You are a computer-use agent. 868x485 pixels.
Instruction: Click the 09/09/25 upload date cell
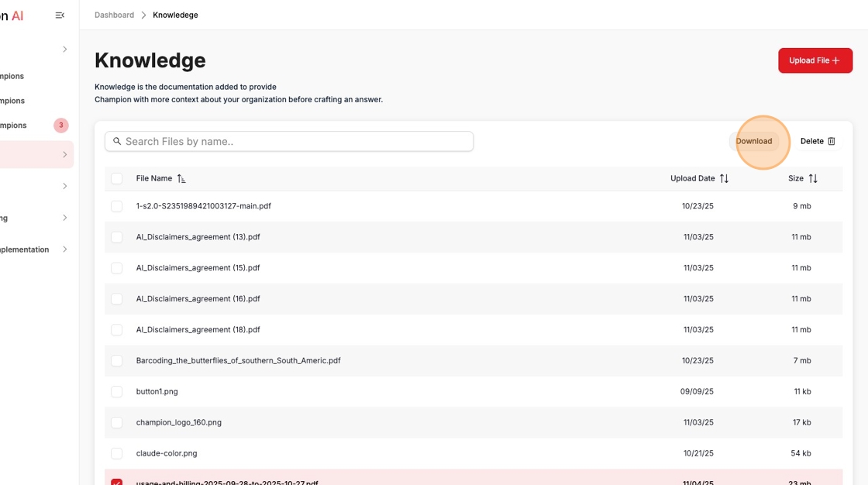[697, 391]
